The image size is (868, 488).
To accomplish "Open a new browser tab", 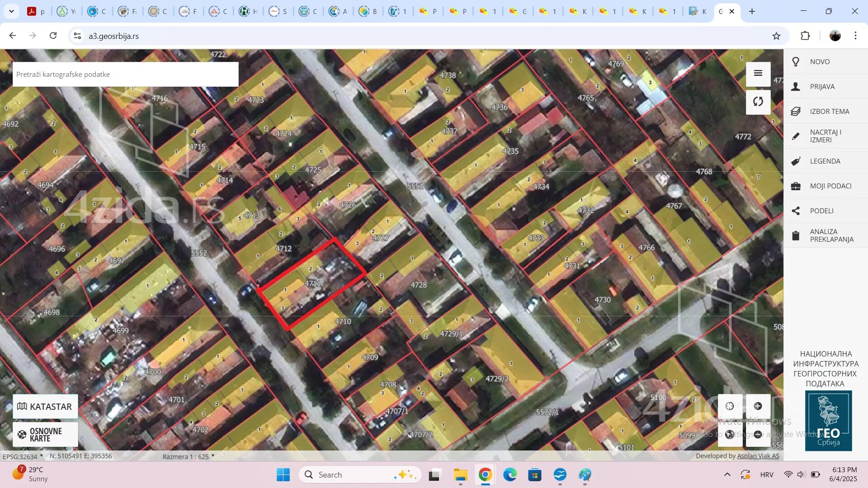I will [752, 11].
